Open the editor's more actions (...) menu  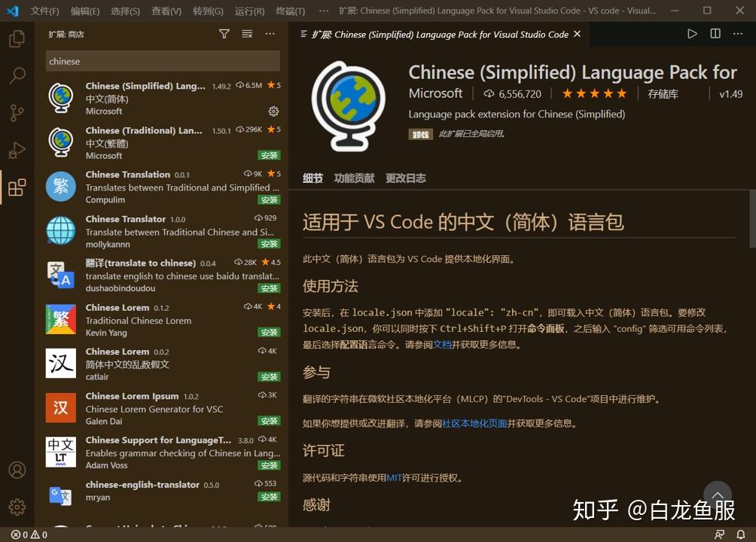[x=737, y=33]
